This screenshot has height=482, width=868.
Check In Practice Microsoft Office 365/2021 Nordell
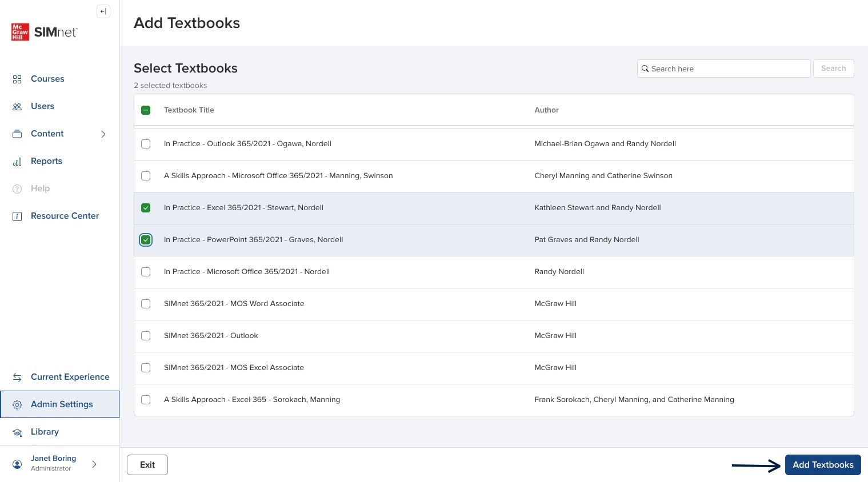click(146, 272)
